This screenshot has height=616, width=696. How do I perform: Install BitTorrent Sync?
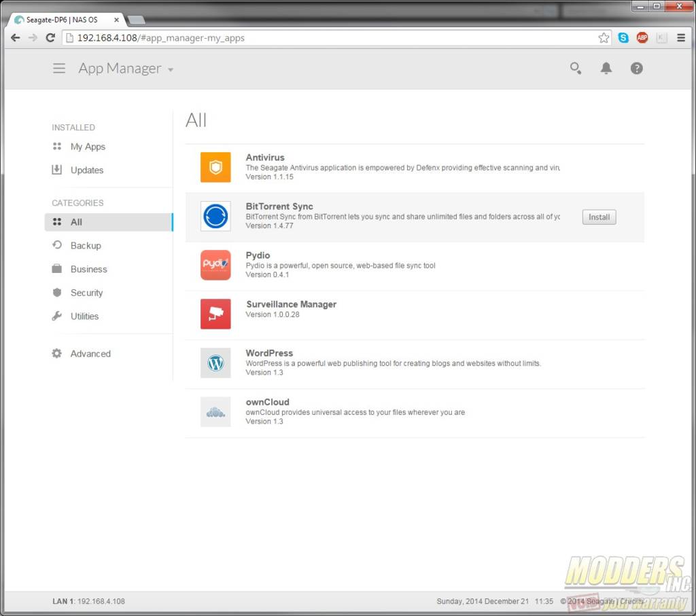tap(599, 217)
